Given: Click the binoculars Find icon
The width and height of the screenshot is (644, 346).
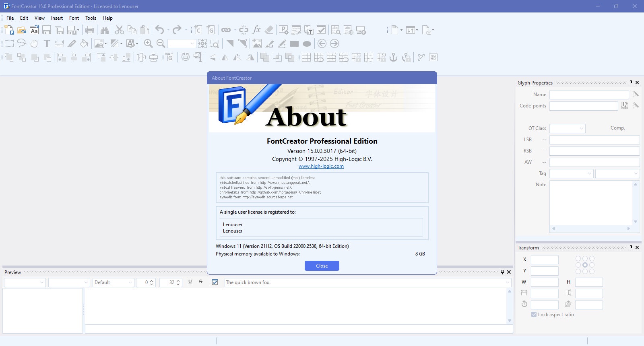Looking at the screenshot, I should pyautogui.click(x=105, y=30).
